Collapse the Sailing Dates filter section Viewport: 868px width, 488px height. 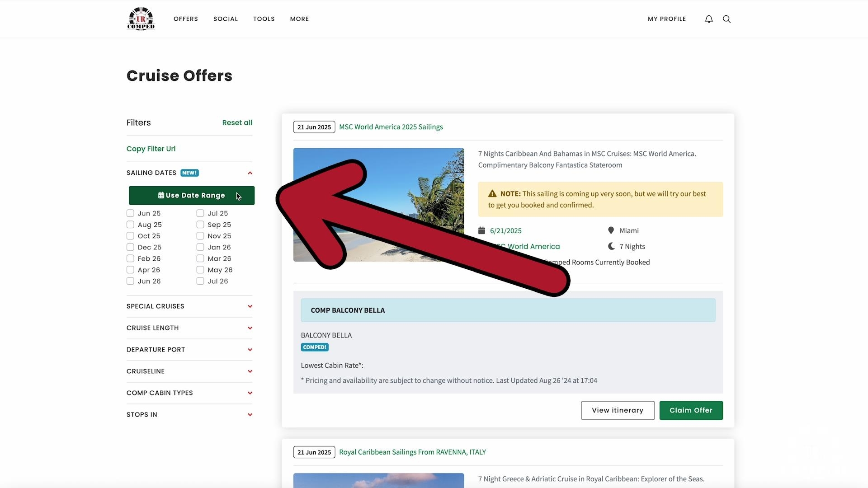(x=250, y=173)
